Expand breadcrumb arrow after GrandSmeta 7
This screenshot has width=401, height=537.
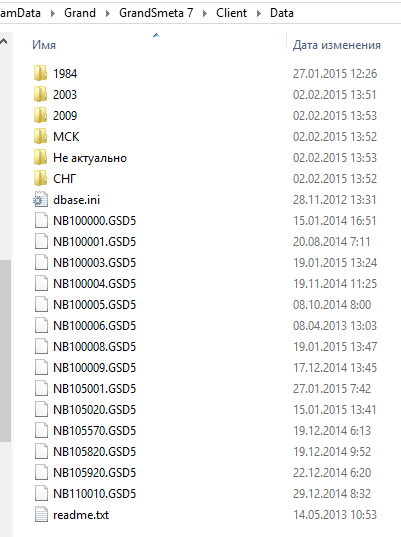(205, 13)
